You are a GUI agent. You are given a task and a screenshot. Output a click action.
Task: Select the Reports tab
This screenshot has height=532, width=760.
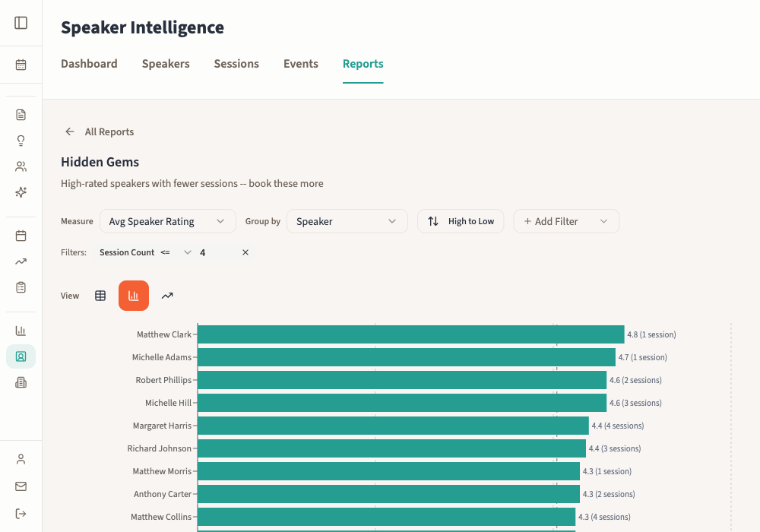click(x=363, y=64)
